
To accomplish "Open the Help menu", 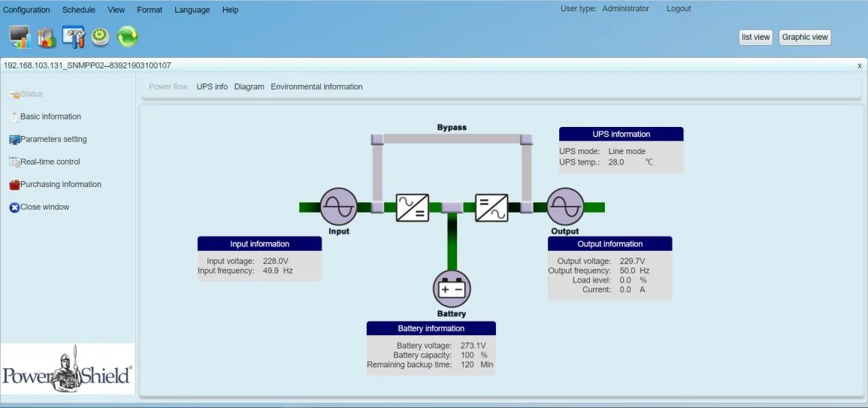I will (230, 10).
